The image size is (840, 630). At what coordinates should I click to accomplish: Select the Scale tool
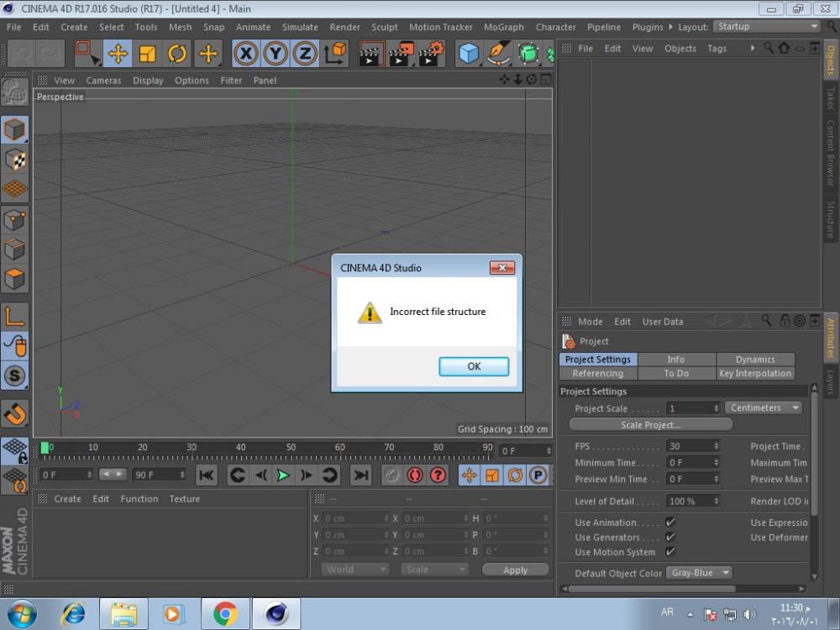[x=148, y=54]
